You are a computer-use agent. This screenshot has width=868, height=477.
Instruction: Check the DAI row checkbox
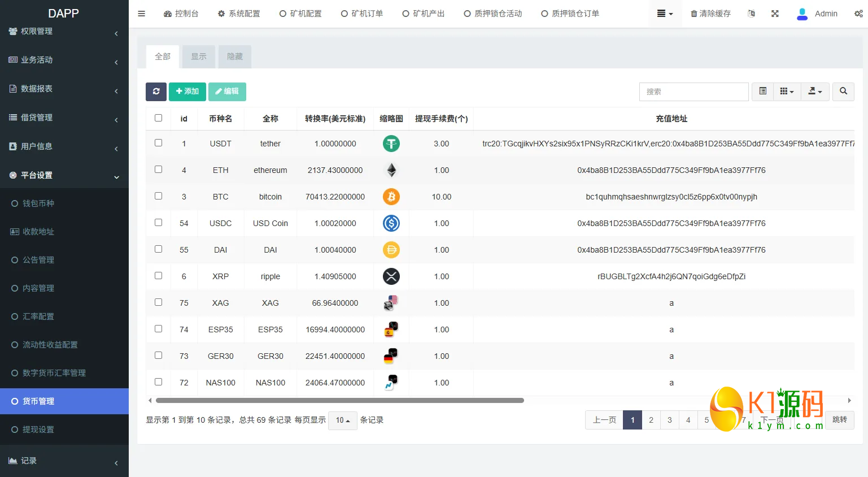pyautogui.click(x=158, y=249)
